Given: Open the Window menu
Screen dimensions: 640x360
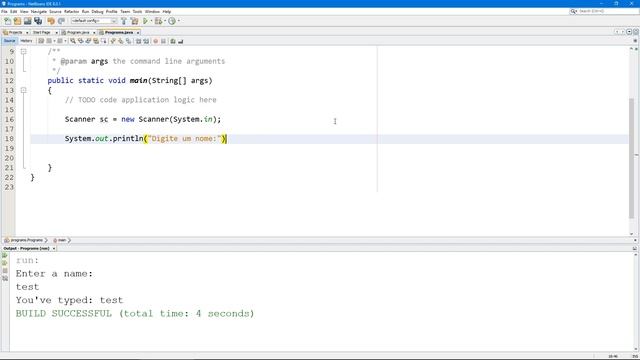Looking at the screenshot, I should pos(152,11).
